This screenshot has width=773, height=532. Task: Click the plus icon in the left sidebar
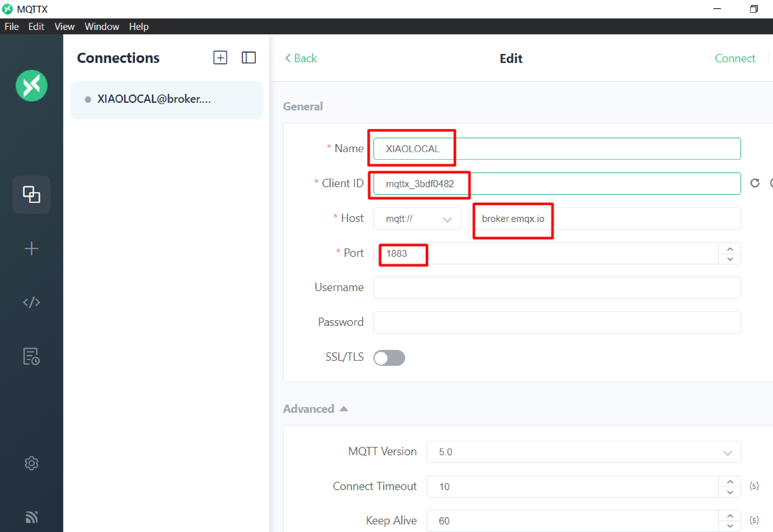pos(32,249)
